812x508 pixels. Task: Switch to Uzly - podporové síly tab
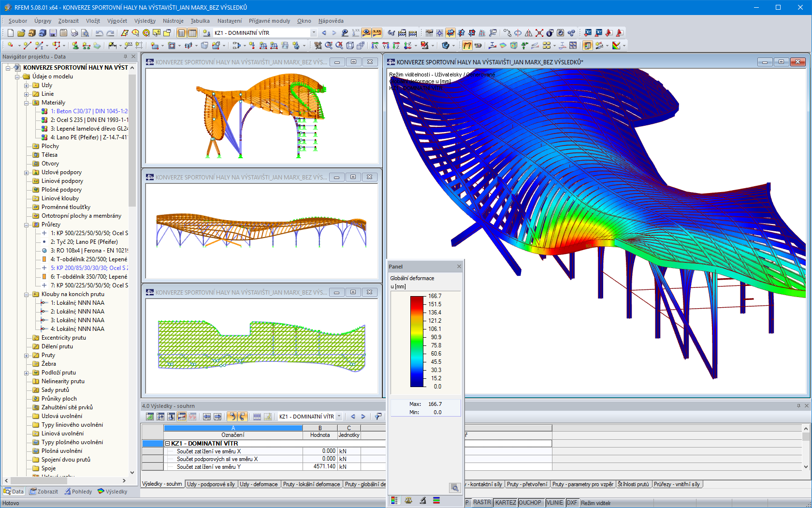(x=211, y=484)
